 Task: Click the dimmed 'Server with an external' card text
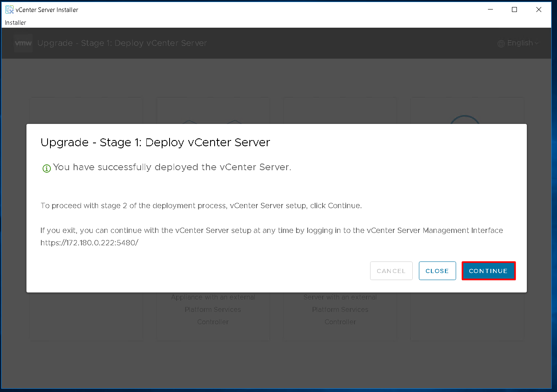point(340,297)
